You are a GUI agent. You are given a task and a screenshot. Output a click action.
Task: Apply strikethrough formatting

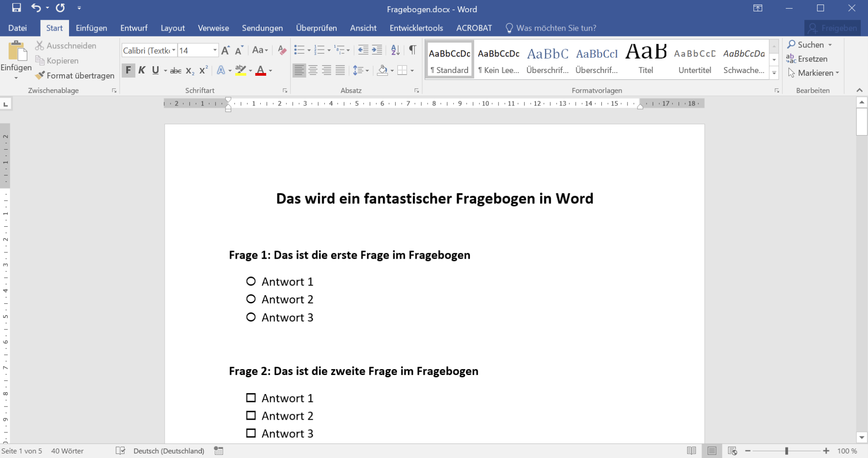(175, 70)
